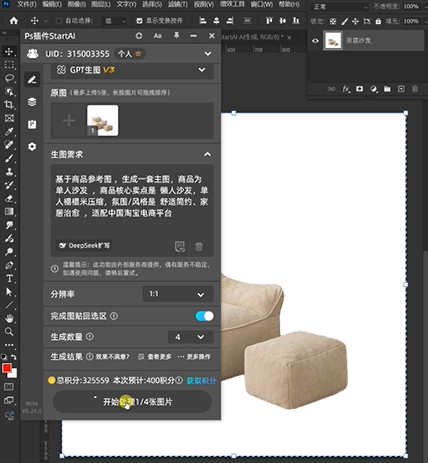Delete prompt text with trash icon

click(199, 247)
